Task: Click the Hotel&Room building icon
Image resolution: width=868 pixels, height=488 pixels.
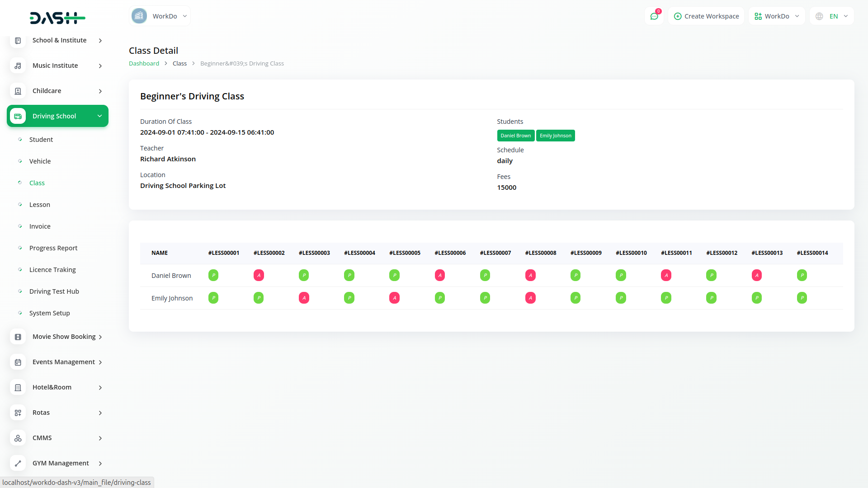Action: tap(18, 388)
